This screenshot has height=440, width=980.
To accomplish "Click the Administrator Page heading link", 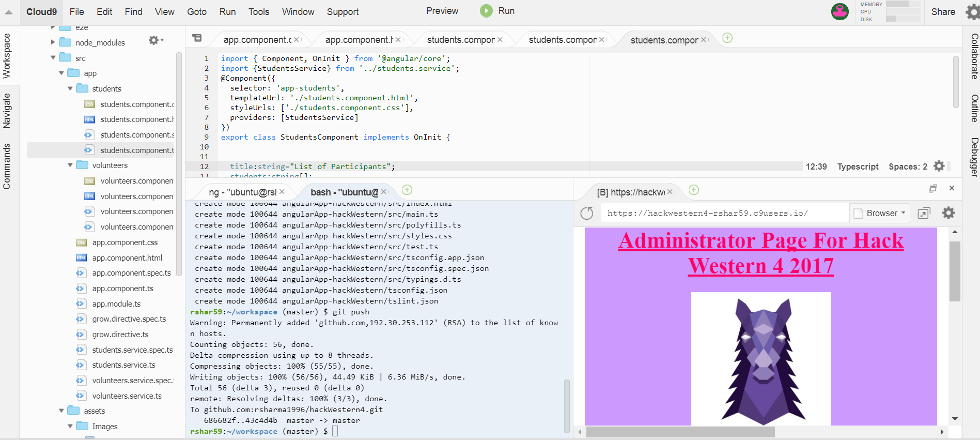I will [x=761, y=253].
